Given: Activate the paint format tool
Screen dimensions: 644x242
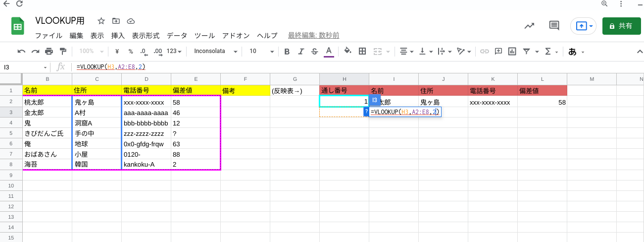Looking at the screenshot, I should pyautogui.click(x=63, y=51).
